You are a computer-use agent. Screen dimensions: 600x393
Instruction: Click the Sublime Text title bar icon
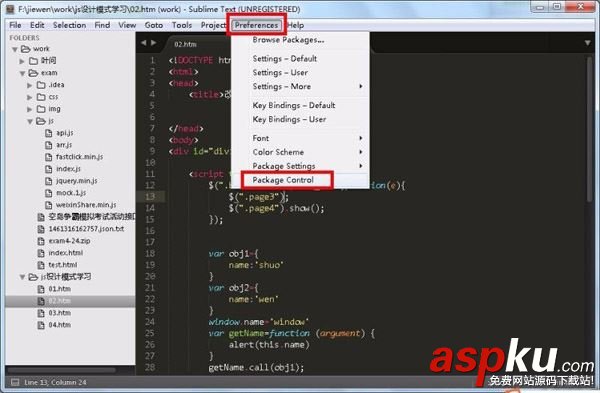pyautogui.click(x=10, y=9)
